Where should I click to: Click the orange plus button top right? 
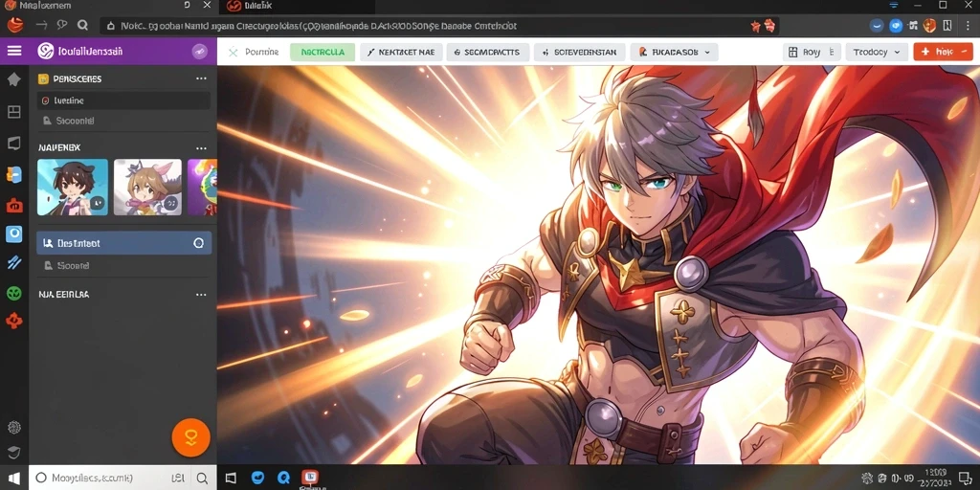tap(943, 53)
